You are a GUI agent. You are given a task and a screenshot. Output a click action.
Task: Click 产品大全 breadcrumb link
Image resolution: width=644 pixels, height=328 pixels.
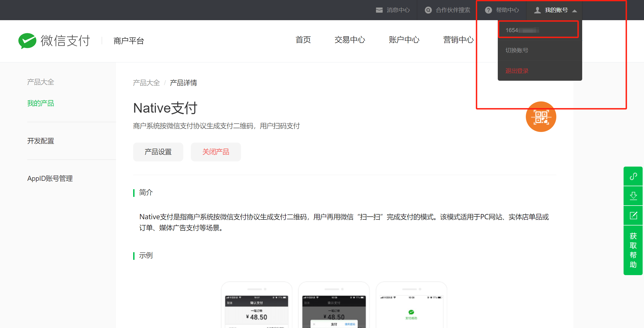(x=146, y=83)
